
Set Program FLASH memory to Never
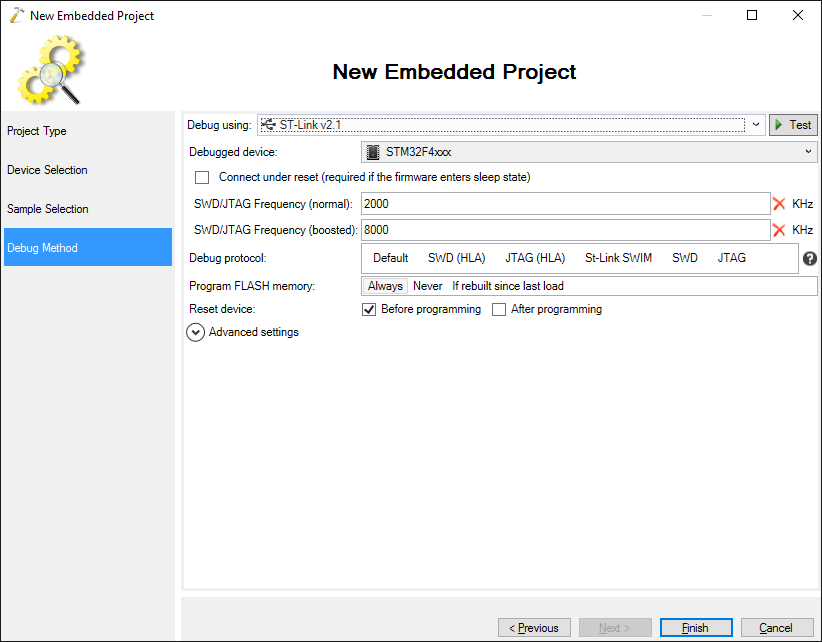pyautogui.click(x=428, y=286)
